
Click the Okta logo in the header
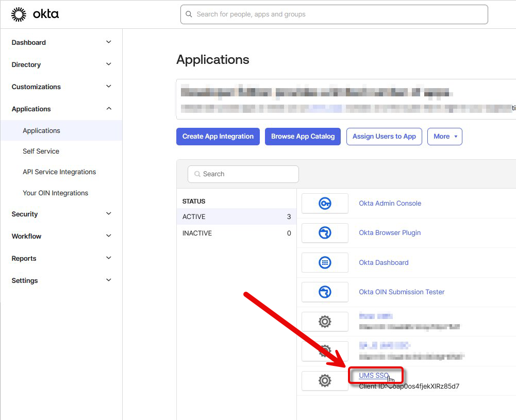35,14
